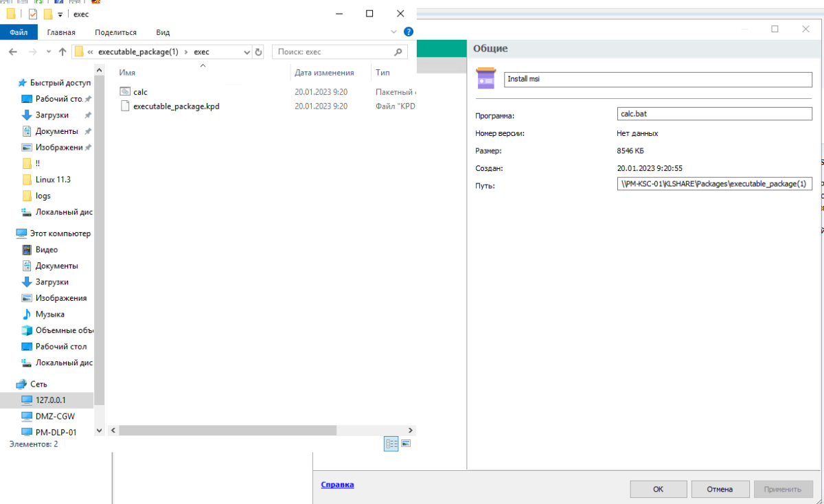This screenshot has width=824, height=504.
Task: Go up one folder level arrow
Action: point(62,52)
